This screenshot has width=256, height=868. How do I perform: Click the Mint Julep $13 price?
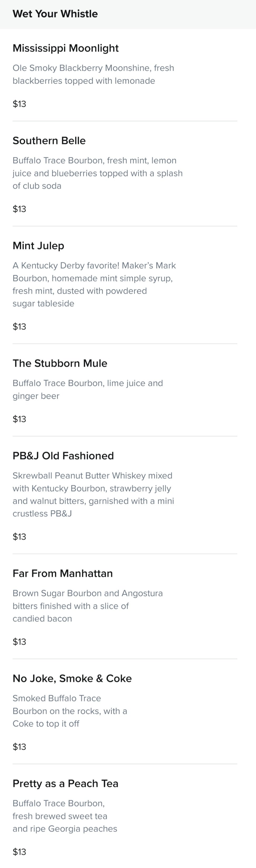pos(19,326)
